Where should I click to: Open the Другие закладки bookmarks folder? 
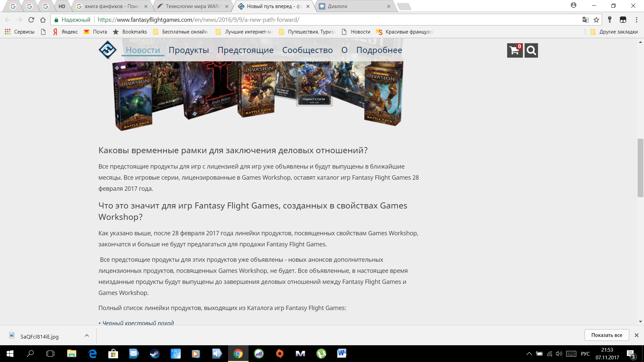[614, 32]
